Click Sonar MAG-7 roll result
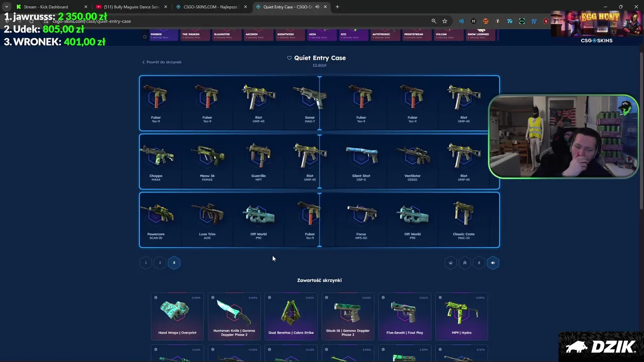Image resolution: width=644 pixels, height=362 pixels. [309, 104]
